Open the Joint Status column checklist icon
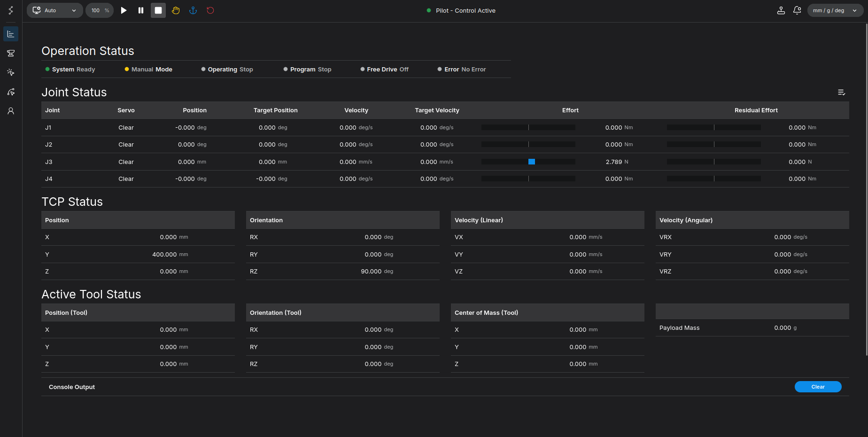Viewport: 868px width, 437px height. point(841,93)
